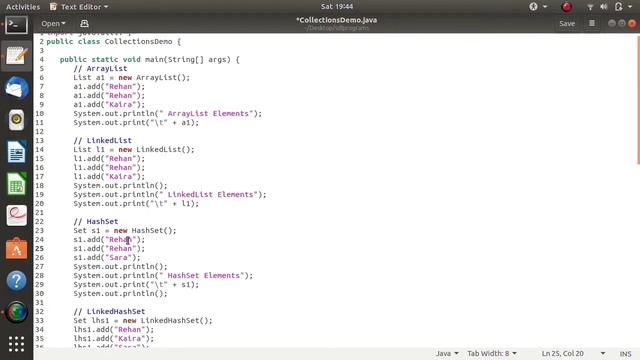Image resolution: width=640 pixels, height=360 pixels.
Task: Open the hamburger menu in header bar
Action: point(592,24)
